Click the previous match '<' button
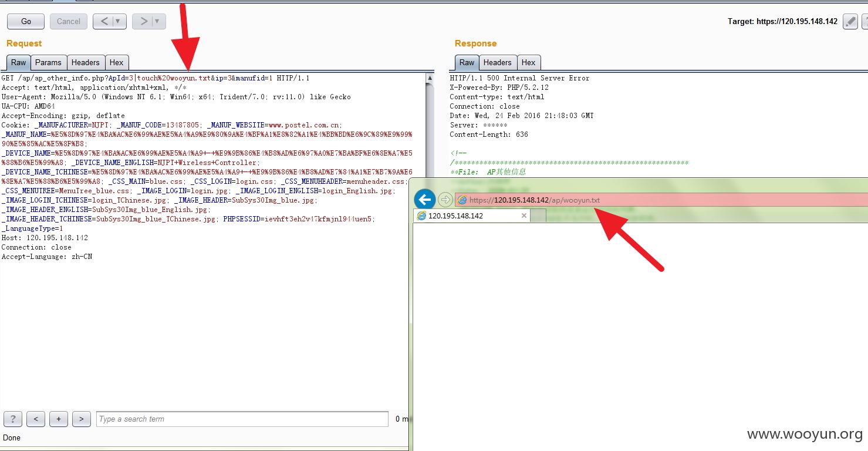The width and height of the screenshot is (868, 451). (36, 419)
